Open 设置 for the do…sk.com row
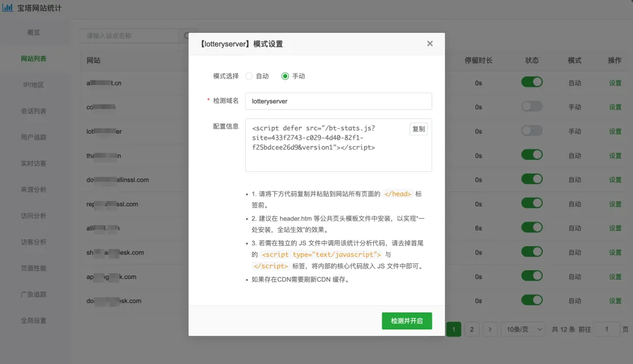This screenshot has height=364, width=633. 615,301
